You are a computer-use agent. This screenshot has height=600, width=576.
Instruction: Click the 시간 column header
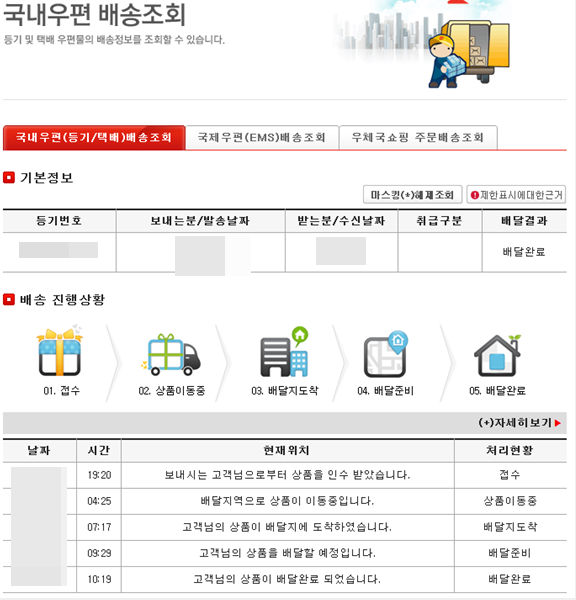[x=99, y=450]
